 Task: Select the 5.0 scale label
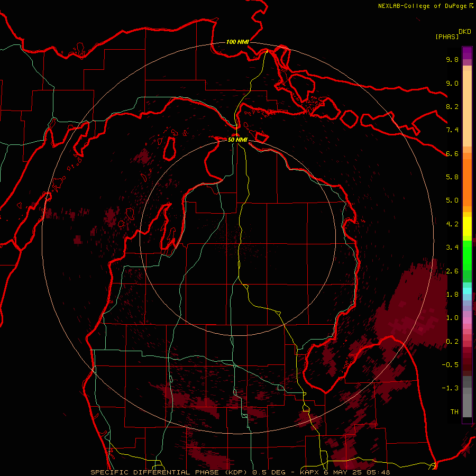pyautogui.click(x=452, y=200)
